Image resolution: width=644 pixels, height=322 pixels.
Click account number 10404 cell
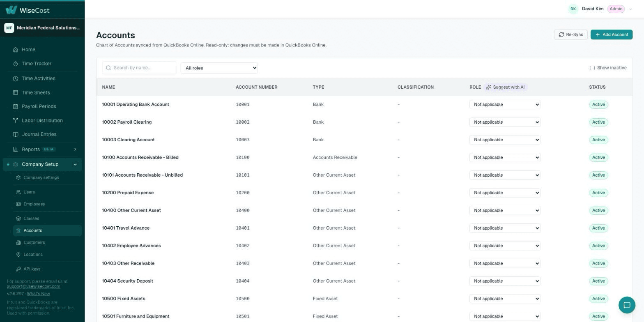click(243, 281)
